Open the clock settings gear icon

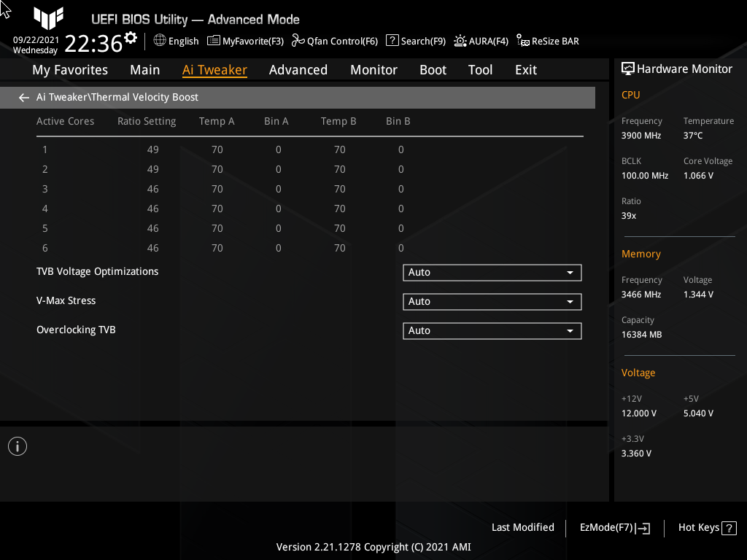pos(131,37)
